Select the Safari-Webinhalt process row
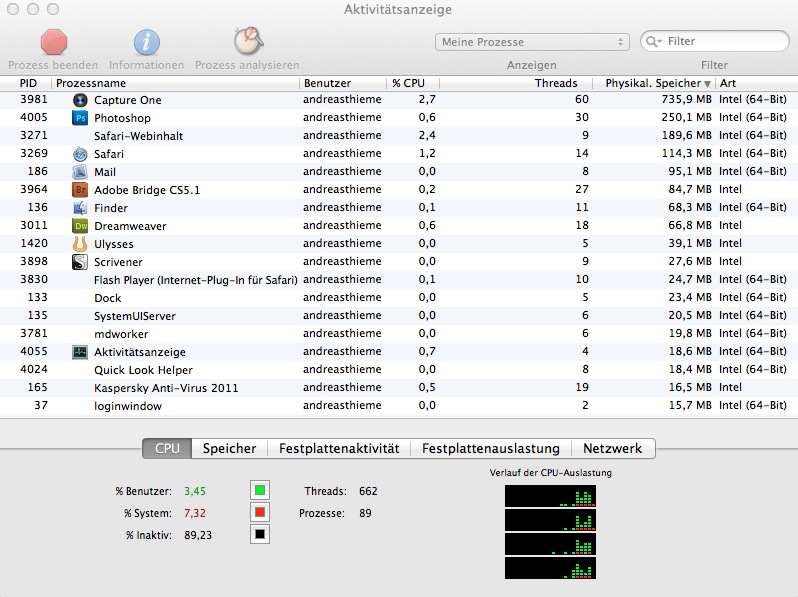 [x=399, y=136]
